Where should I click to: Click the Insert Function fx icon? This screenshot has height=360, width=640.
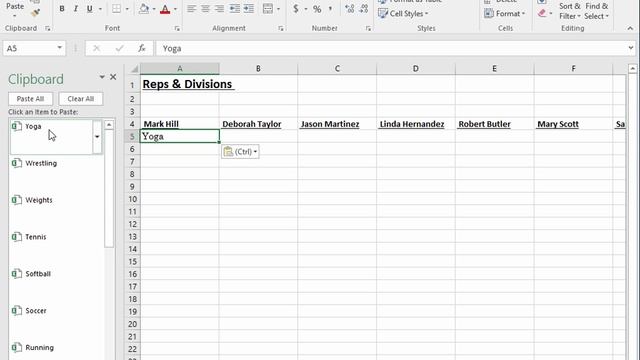[142, 48]
